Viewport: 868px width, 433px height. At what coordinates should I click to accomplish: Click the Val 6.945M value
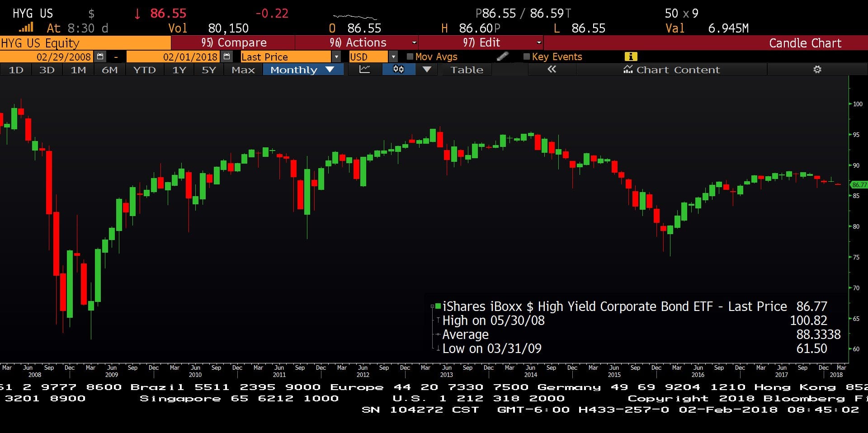[728, 28]
